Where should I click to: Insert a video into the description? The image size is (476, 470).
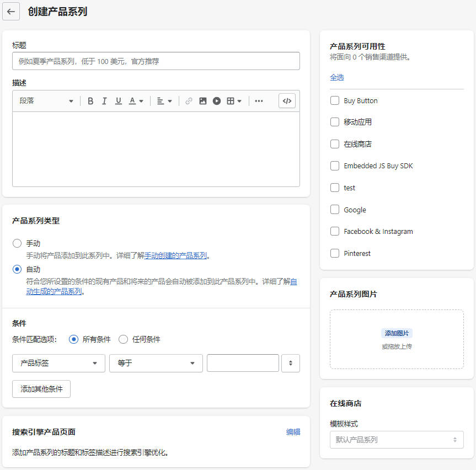[216, 101]
